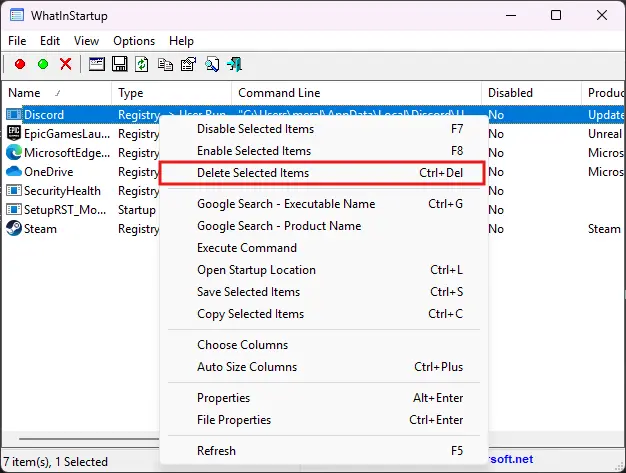Image resolution: width=626 pixels, height=473 pixels.
Task: Click the Save floppy disk toolbar icon
Action: pyautogui.click(x=119, y=64)
